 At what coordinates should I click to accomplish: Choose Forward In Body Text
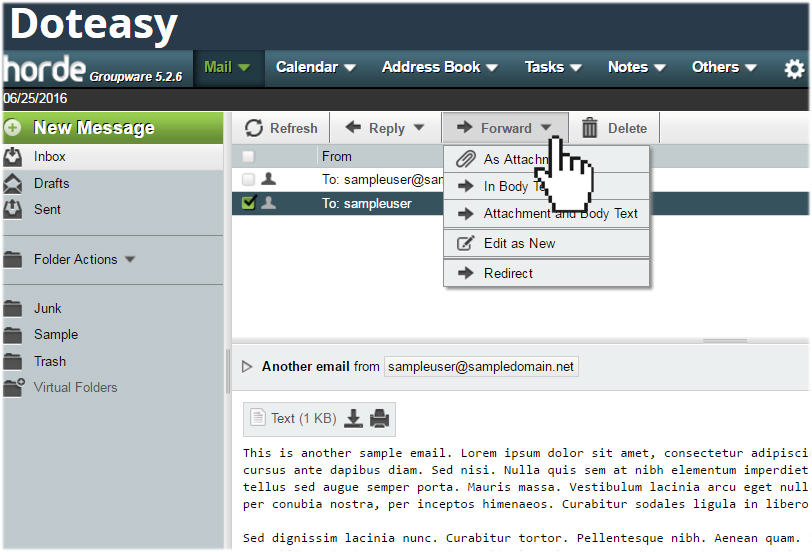[x=546, y=186]
